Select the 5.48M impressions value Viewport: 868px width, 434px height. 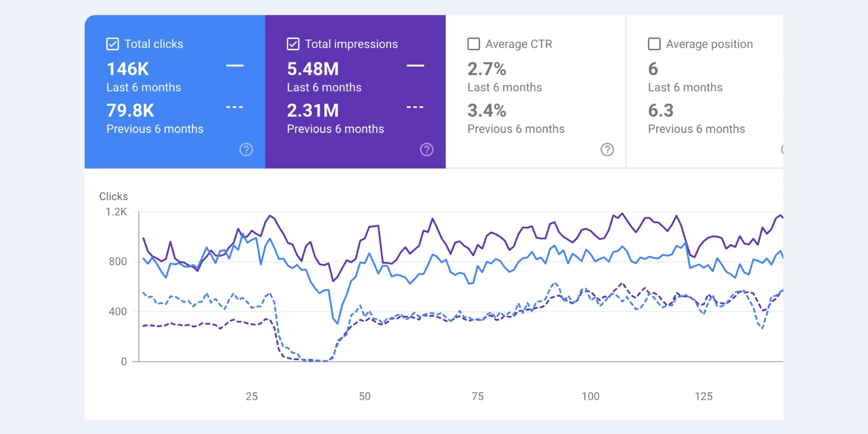(313, 69)
